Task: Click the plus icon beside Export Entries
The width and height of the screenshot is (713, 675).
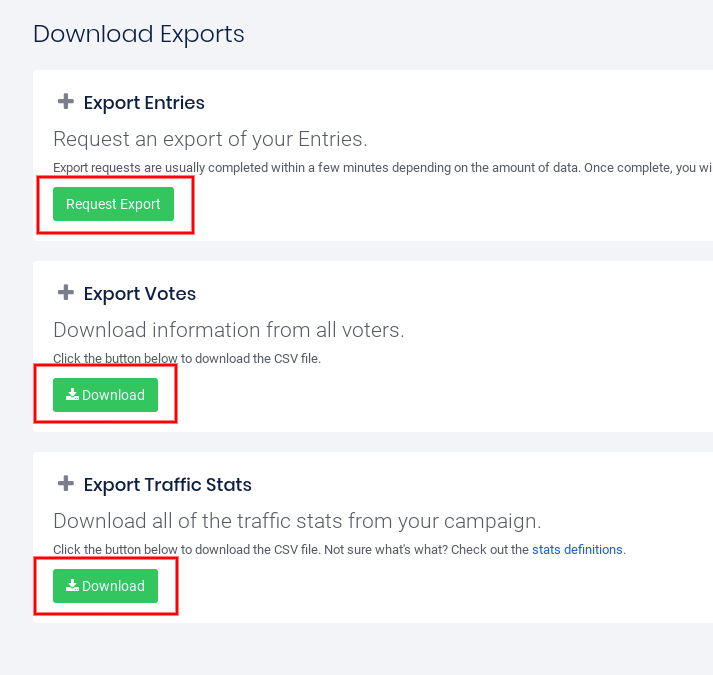Action: tap(66, 102)
